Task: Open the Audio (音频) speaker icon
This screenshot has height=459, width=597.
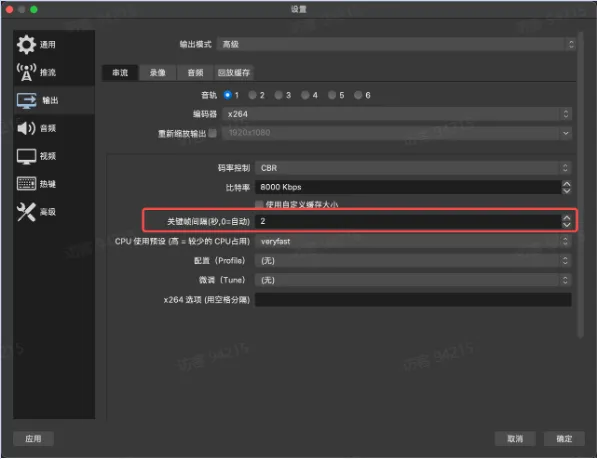Action: 26,128
